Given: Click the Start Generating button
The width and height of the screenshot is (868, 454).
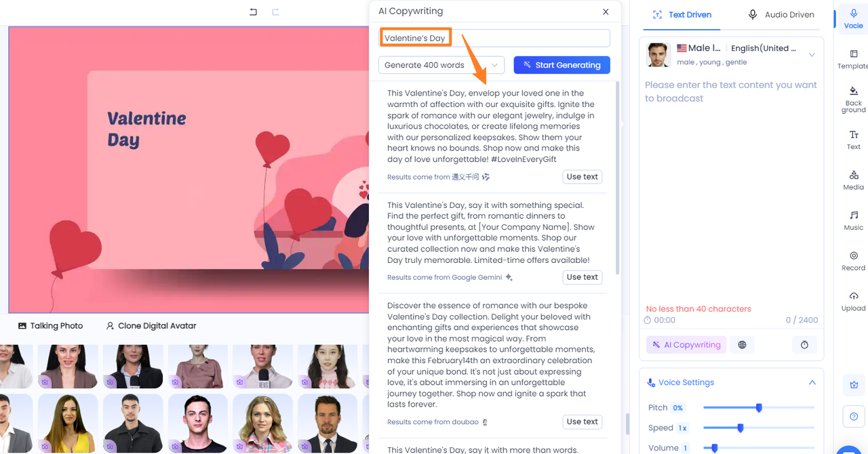Looking at the screenshot, I should point(561,65).
